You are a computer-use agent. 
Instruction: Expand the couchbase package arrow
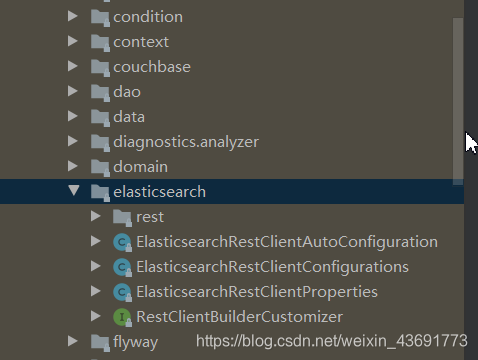[73, 66]
